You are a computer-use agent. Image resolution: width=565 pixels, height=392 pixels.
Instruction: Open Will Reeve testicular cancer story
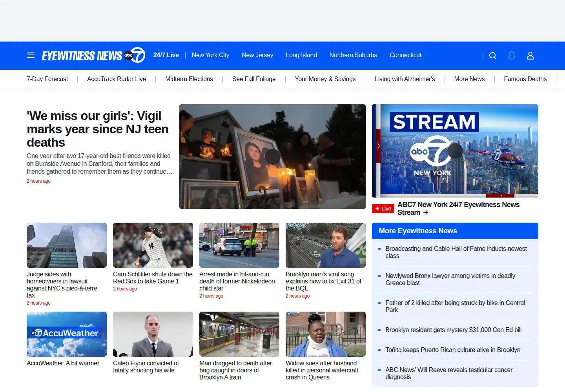tap(449, 374)
